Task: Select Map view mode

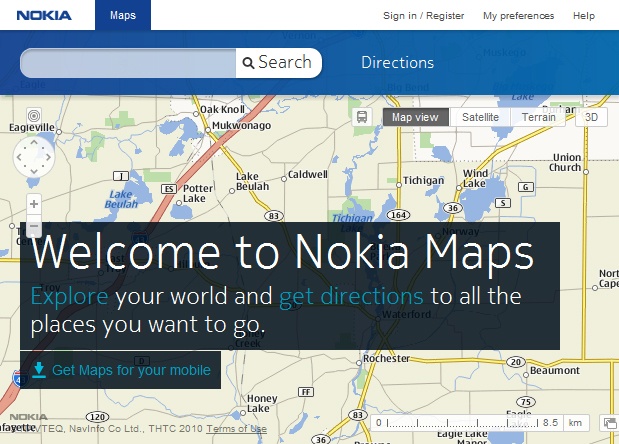Action: [414, 117]
